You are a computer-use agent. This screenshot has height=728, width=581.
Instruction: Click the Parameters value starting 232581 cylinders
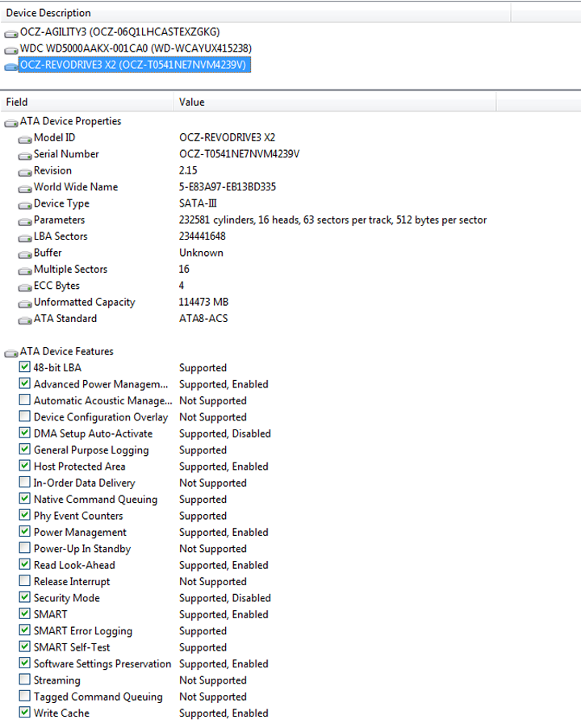[332, 220]
